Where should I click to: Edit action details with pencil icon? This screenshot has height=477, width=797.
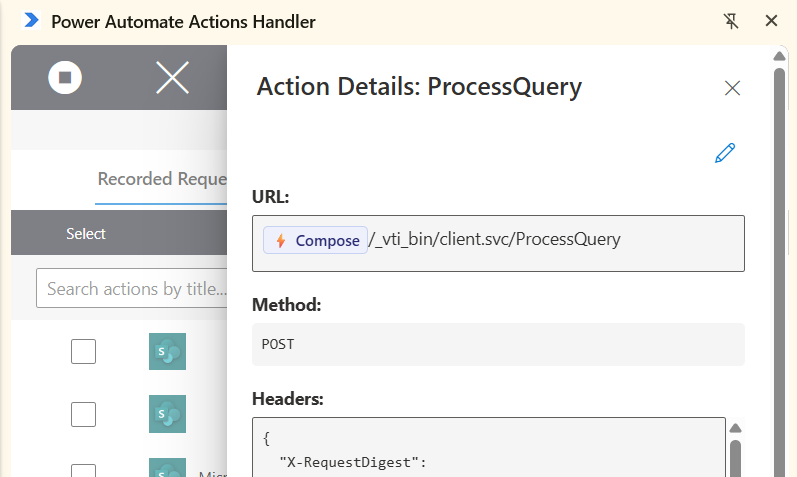click(x=725, y=153)
